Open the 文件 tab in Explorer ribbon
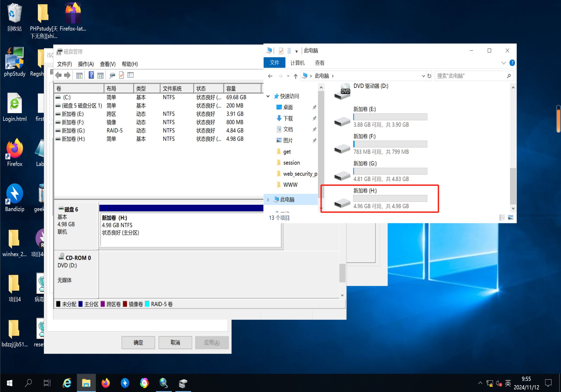561x392 pixels. [x=274, y=63]
